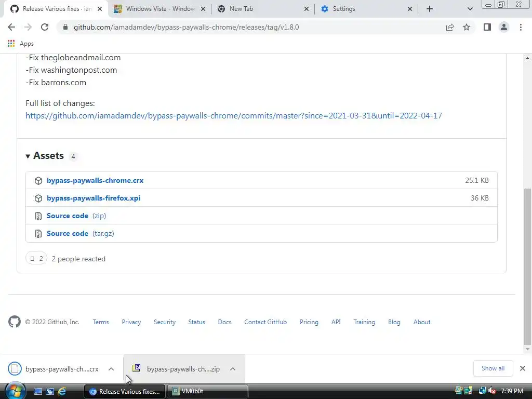Screen dimensions: 532x399
Task: Close the Settings tab
Action: coord(410,9)
